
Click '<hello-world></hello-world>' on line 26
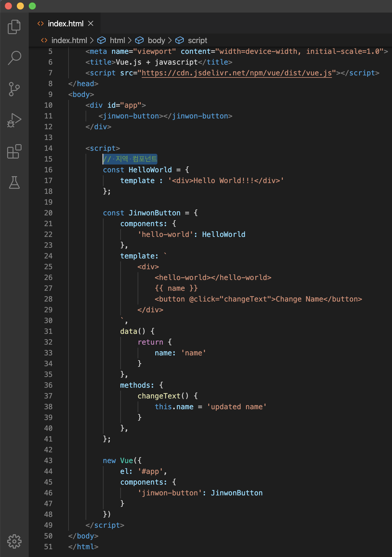(213, 278)
